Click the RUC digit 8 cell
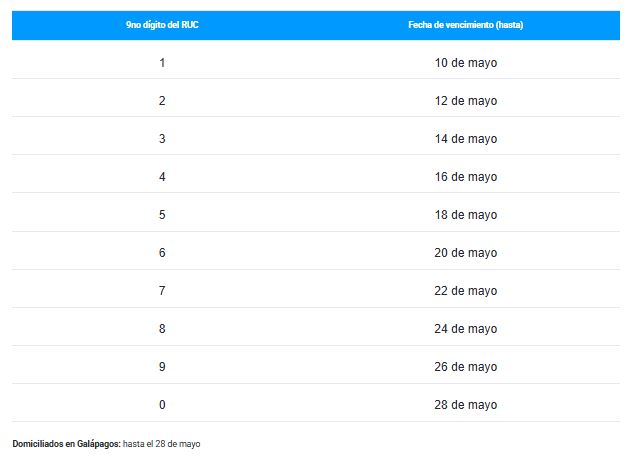Screen dimensions: 628x459 (162, 329)
